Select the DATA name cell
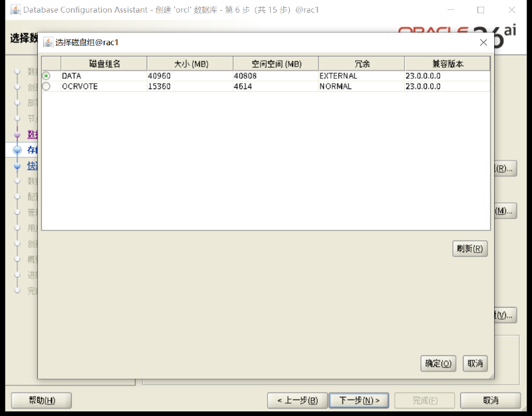This screenshot has width=532, height=416. [x=104, y=76]
